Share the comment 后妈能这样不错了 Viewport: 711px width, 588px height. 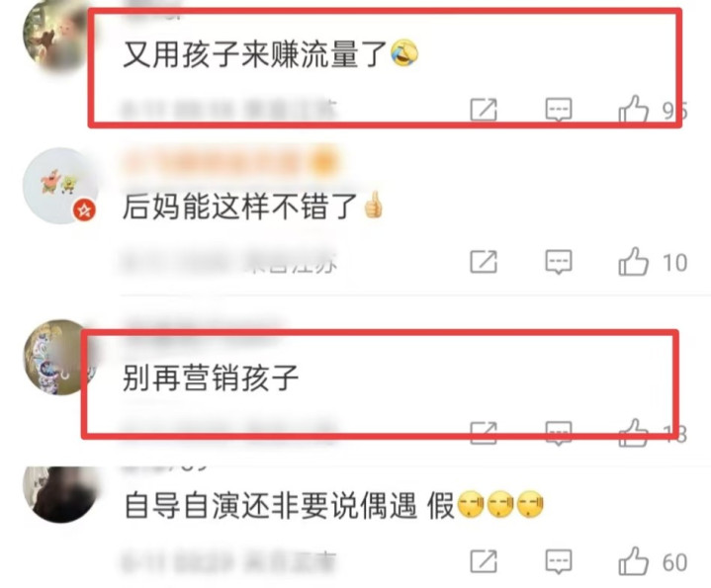(x=484, y=261)
